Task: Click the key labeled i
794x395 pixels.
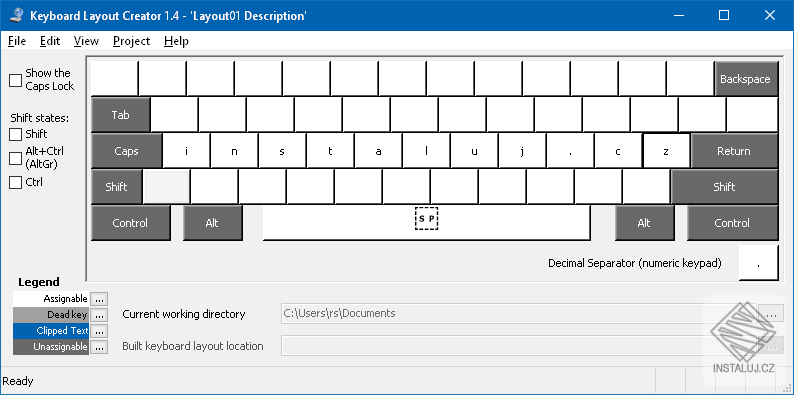Action: point(186,151)
